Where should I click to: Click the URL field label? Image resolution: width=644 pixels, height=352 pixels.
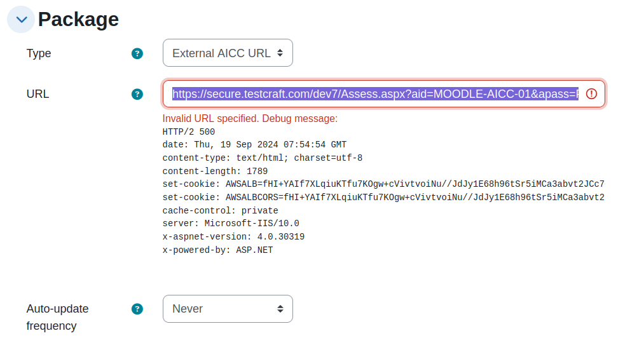pyautogui.click(x=38, y=94)
